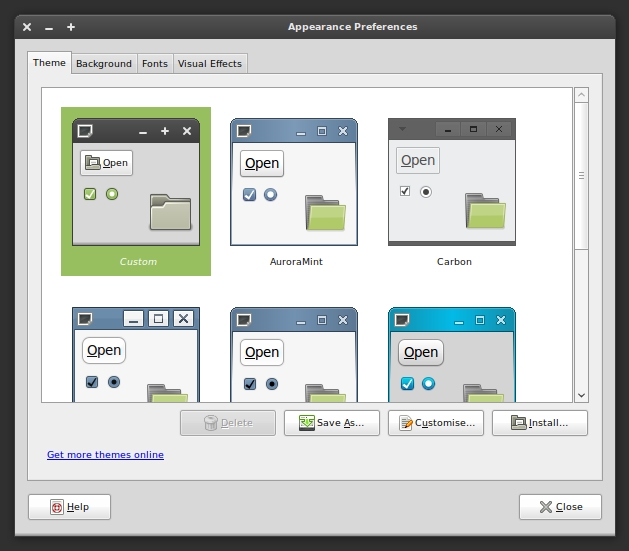Open the Fonts tab
This screenshot has height=551, width=629.
tap(155, 63)
